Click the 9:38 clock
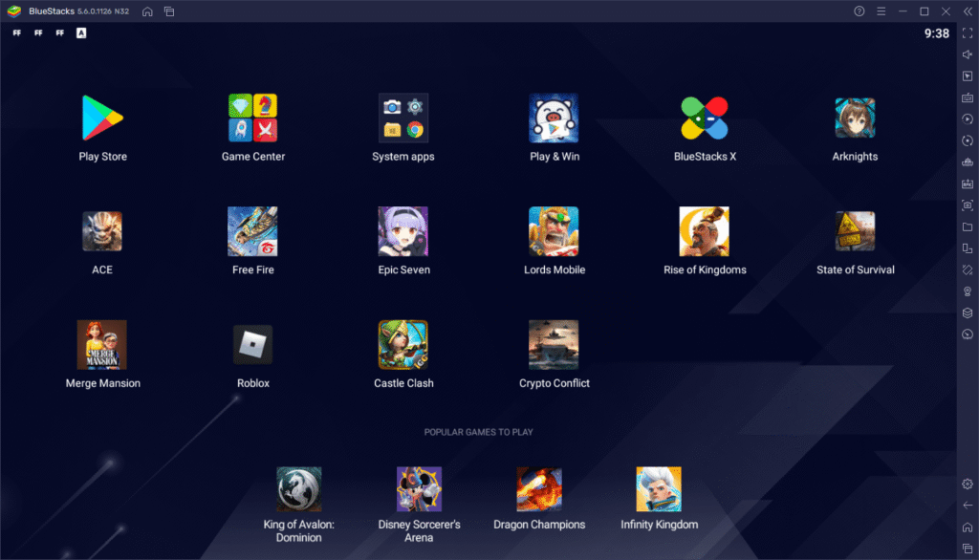The image size is (979, 560). coord(937,33)
